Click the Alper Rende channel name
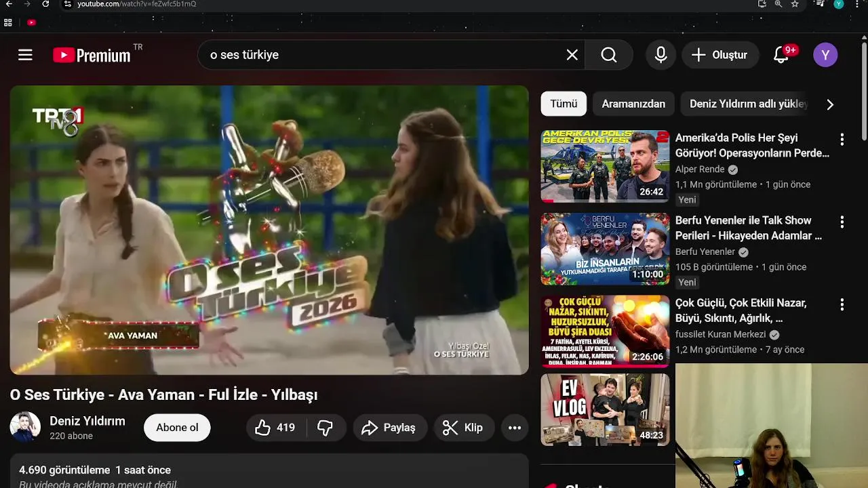This screenshot has height=488, width=868. click(x=700, y=169)
